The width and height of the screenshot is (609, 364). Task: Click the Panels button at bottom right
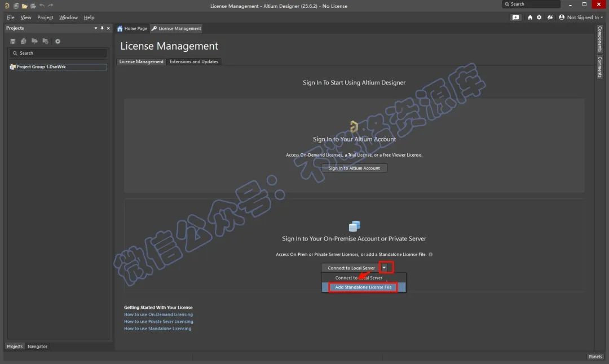pyautogui.click(x=595, y=357)
